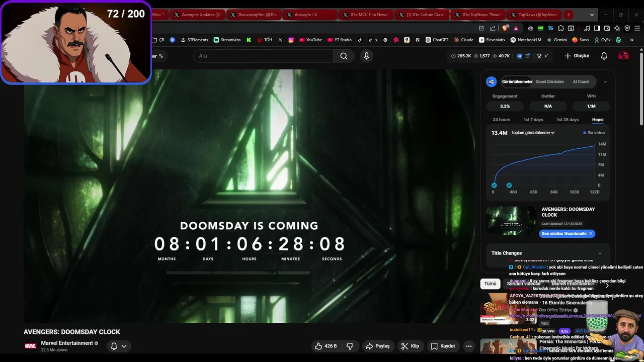Open a new browser tab with plus

[569, 15]
